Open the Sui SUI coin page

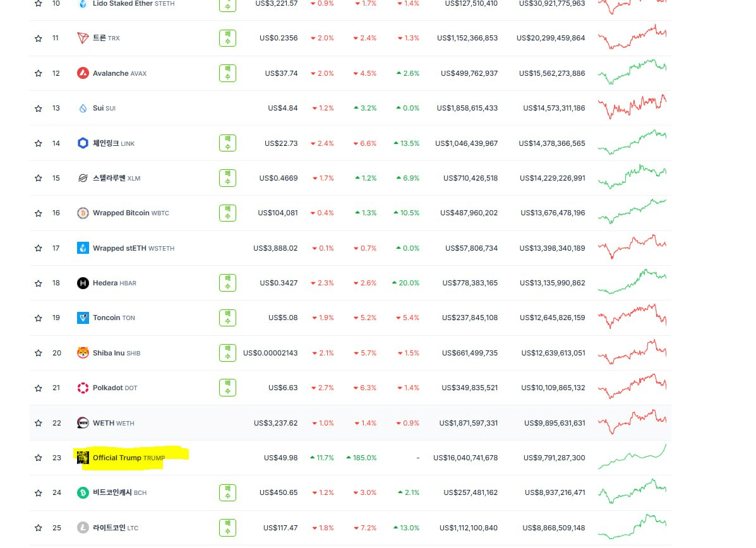tap(104, 109)
